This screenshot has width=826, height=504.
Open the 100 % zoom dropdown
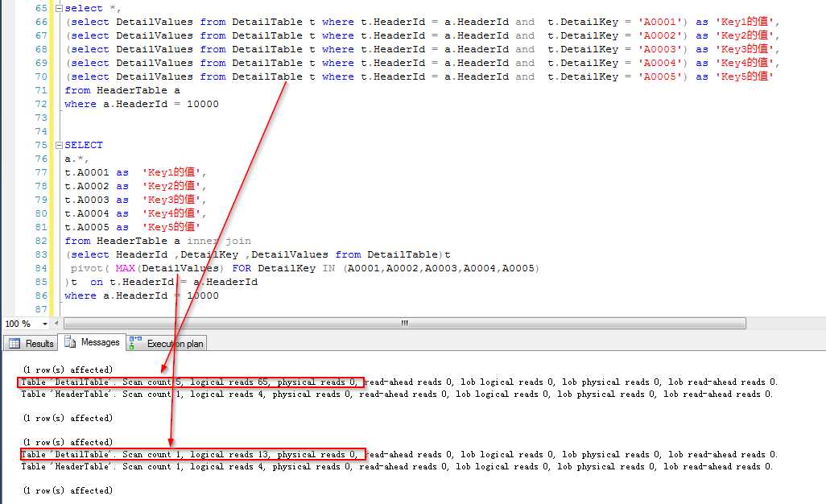click(x=45, y=324)
